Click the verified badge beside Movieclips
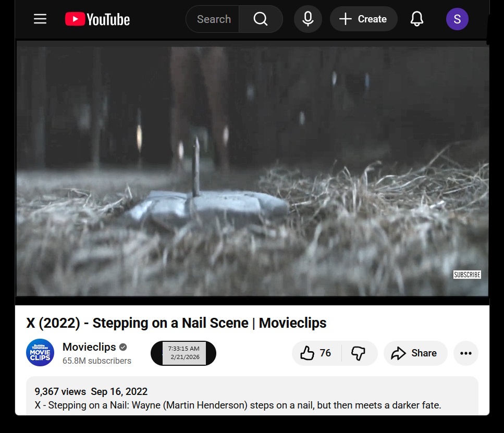 (x=123, y=347)
